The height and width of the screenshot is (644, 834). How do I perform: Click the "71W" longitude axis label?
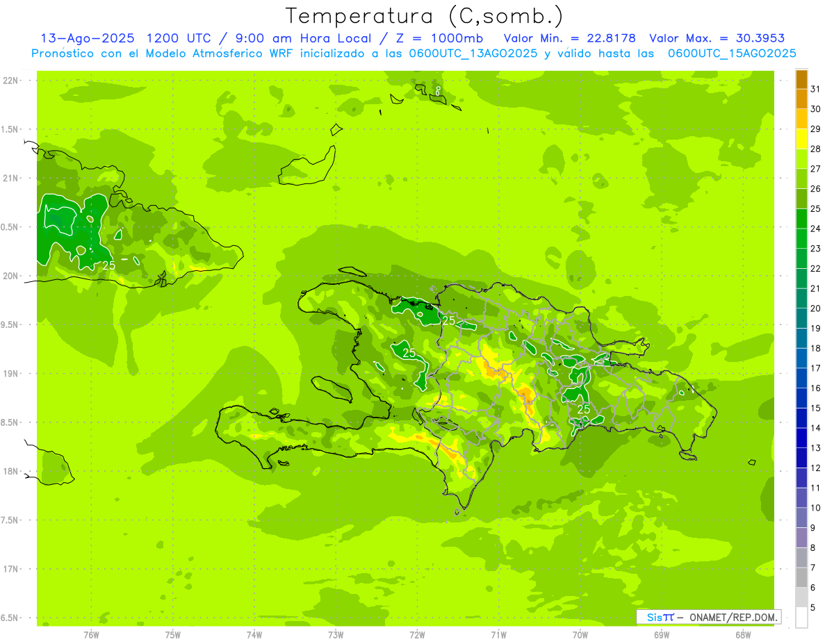498,635
